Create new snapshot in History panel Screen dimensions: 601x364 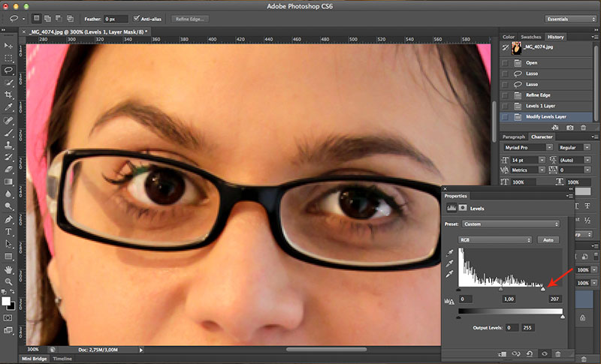(570, 128)
